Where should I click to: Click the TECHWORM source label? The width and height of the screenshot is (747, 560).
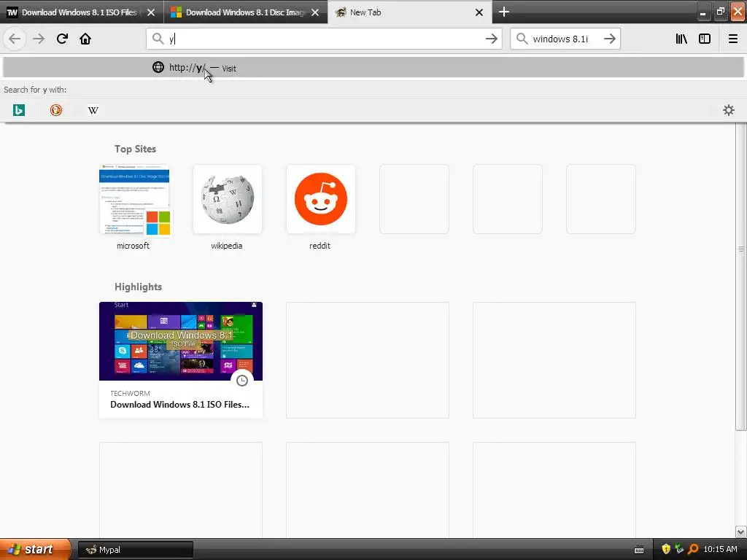(x=130, y=393)
